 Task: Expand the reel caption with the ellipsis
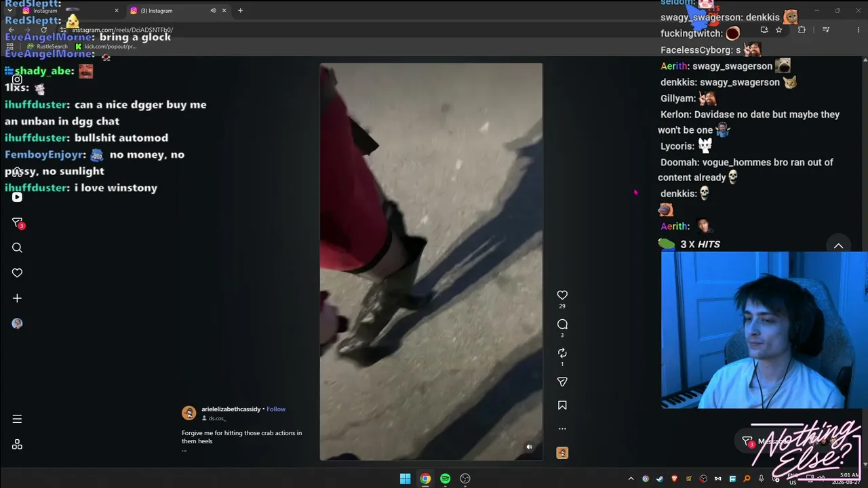click(x=184, y=449)
